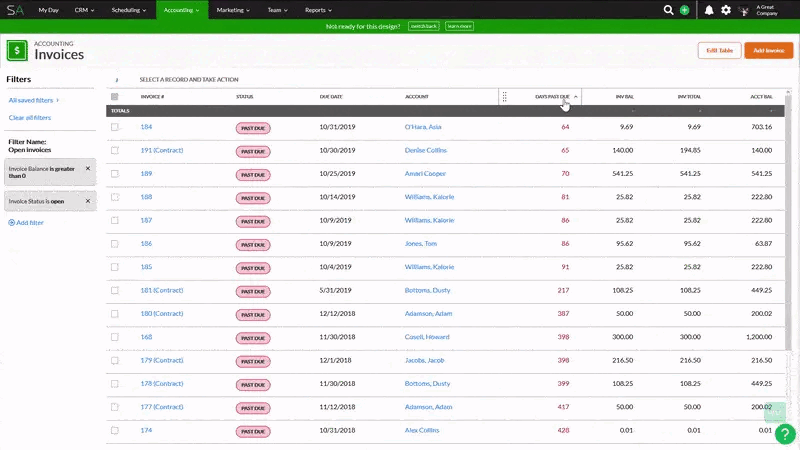This screenshot has height=450, width=800.
Task: Click the SA logo in the top bar
Action: [14, 10]
